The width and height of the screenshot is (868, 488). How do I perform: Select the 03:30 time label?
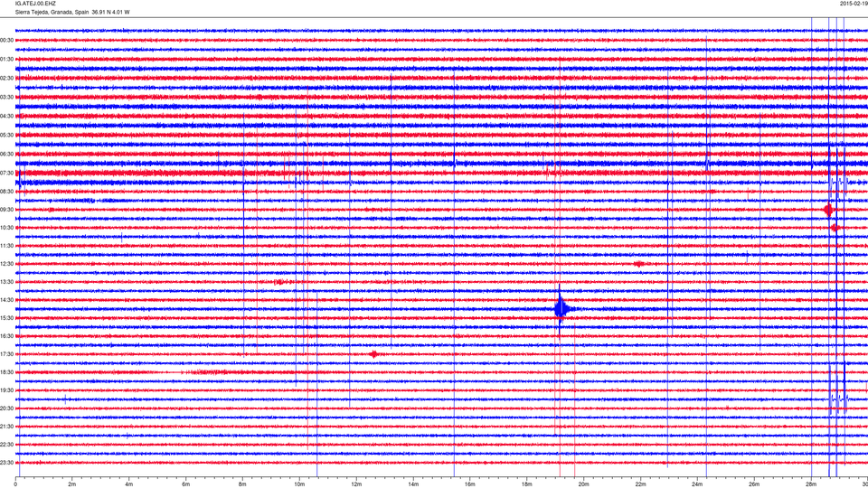tap(6, 98)
